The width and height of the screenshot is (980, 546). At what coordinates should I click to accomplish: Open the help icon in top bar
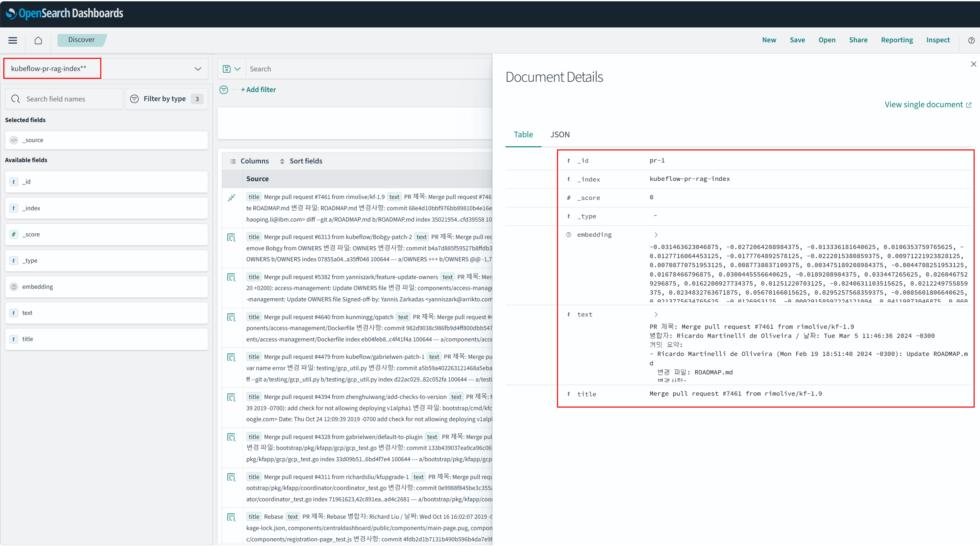(x=971, y=40)
